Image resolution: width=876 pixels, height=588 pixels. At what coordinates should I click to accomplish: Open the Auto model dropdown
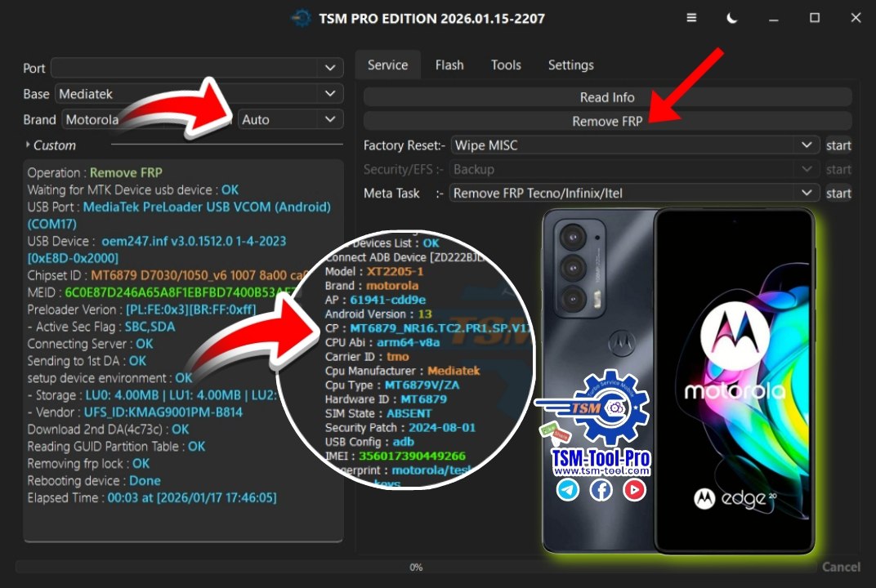pos(291,119)
